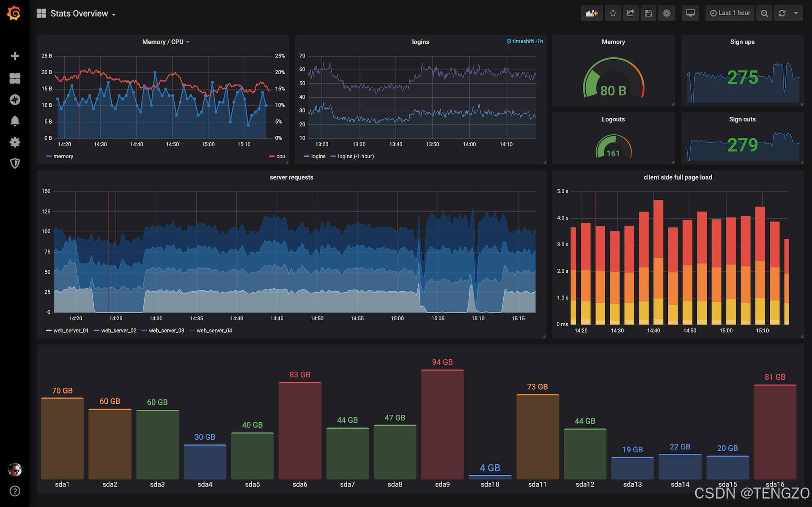Toggle web_server_03 series visibility in legend
The height and width of the screenshot is (507, 812).
click(x=166, y=331)
